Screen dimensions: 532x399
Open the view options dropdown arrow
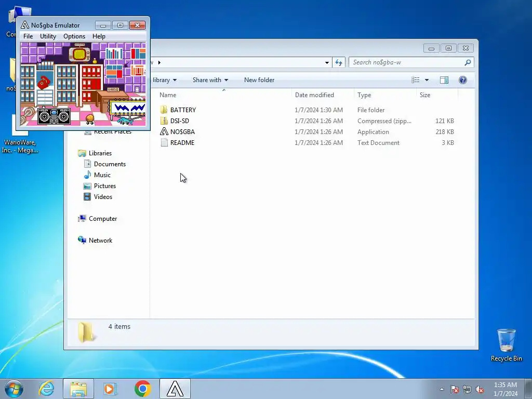[427, 80]
